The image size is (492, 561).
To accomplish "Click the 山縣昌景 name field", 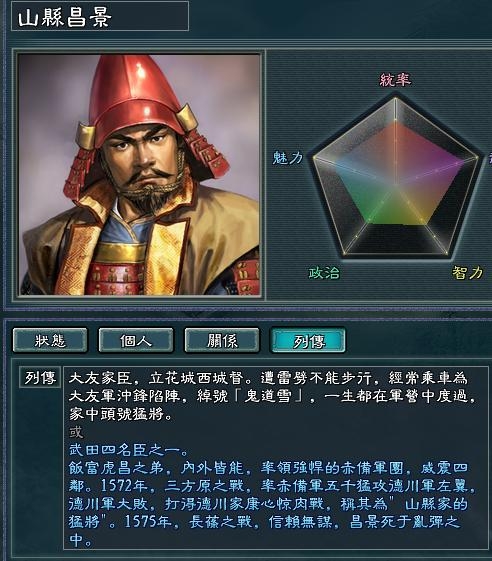I will pyautogui.click(x=100, y=16).
